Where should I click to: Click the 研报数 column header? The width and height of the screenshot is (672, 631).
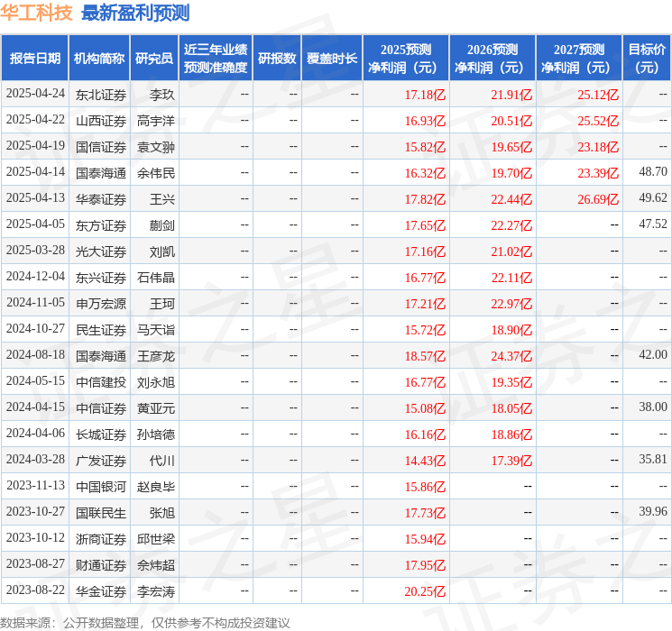pos(277,59)
